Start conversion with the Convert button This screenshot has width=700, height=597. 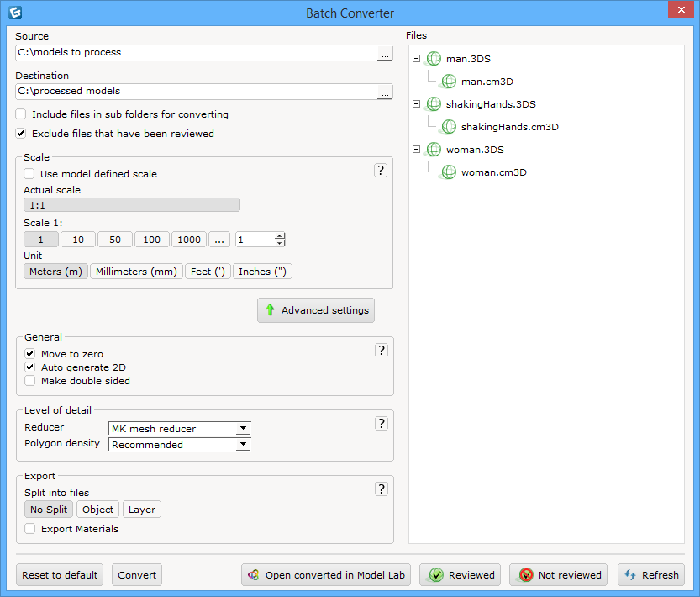(136, 574)
